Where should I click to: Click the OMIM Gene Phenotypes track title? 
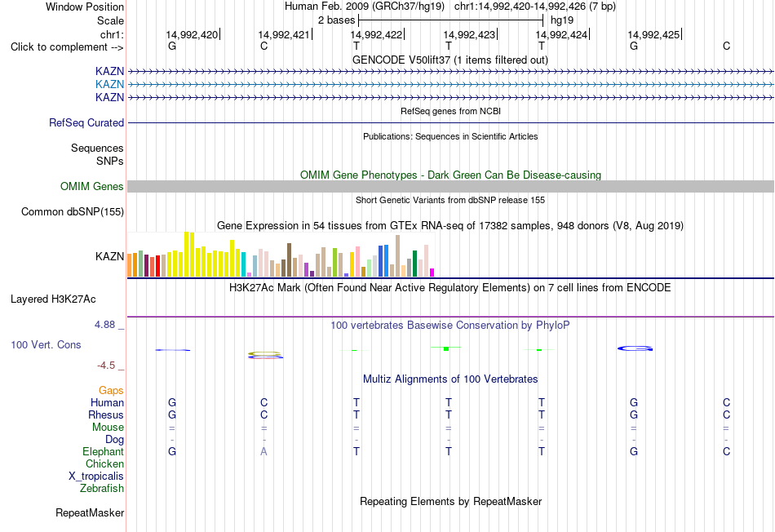point(450,175)
